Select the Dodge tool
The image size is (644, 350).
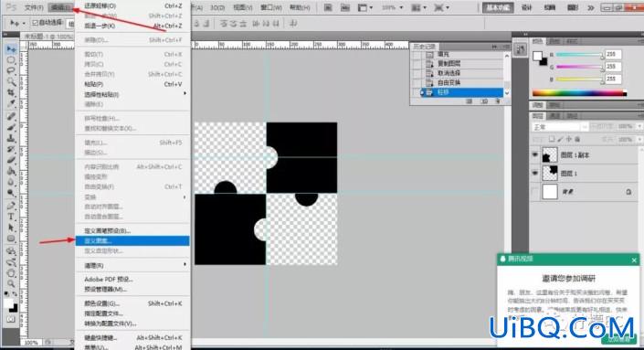[x=11, y=192]
